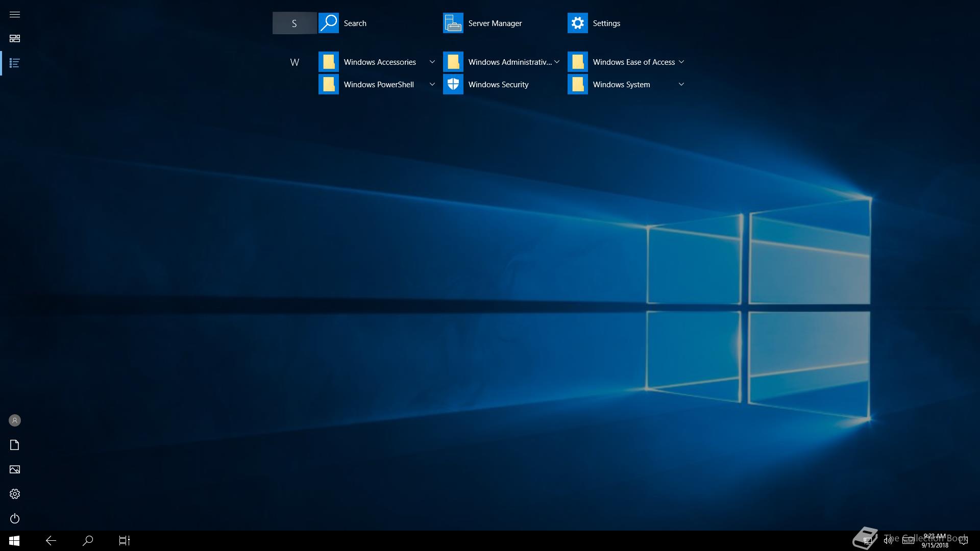Expand Windows System chevron
The width and height of the screenshot is (980, 551).
coord(681,84)
